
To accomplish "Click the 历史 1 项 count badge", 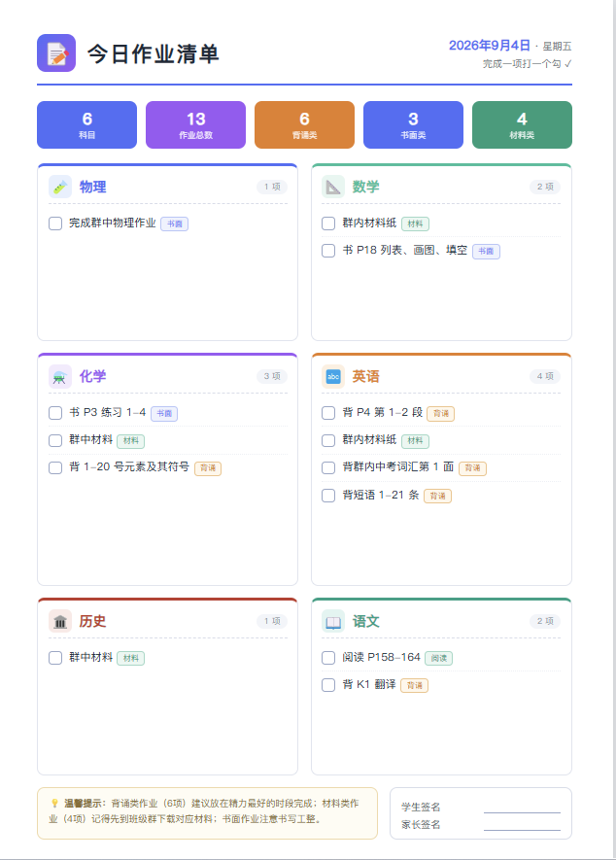I will coord(272,621).
